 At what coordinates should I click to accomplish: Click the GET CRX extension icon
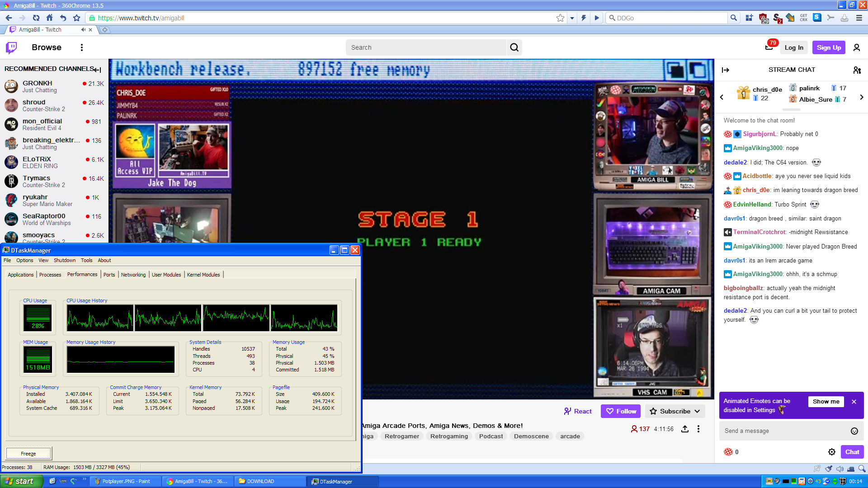coord(803,18)
